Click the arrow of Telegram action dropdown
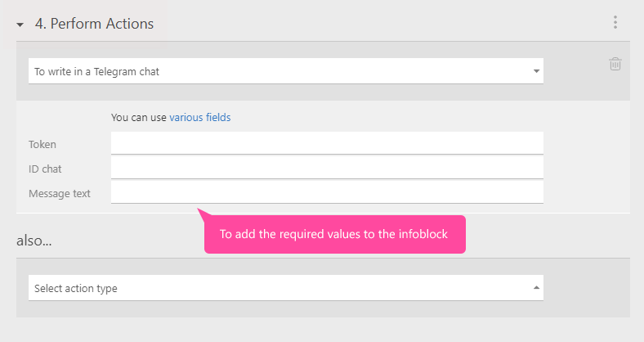This screenshot has height=342, width=644. pos(536,71)
